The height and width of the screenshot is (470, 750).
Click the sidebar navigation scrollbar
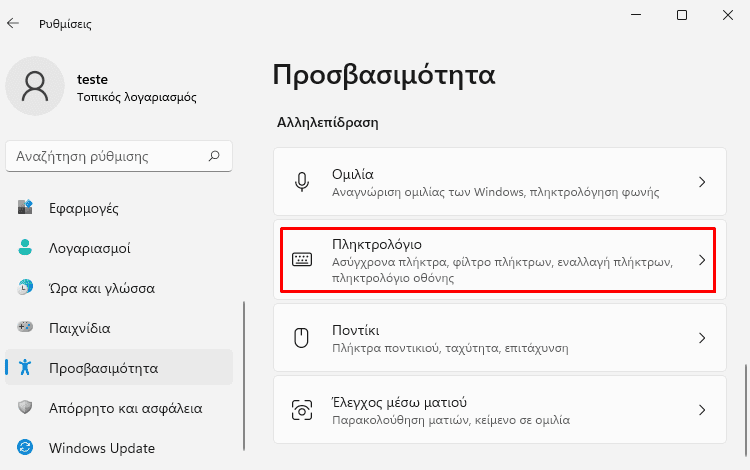click(244, 376)
